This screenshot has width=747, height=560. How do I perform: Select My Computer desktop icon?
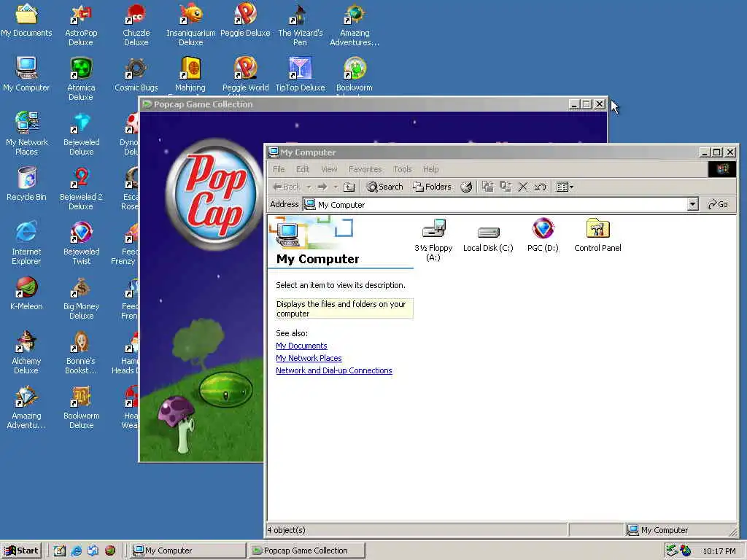[x=27, y=74]
